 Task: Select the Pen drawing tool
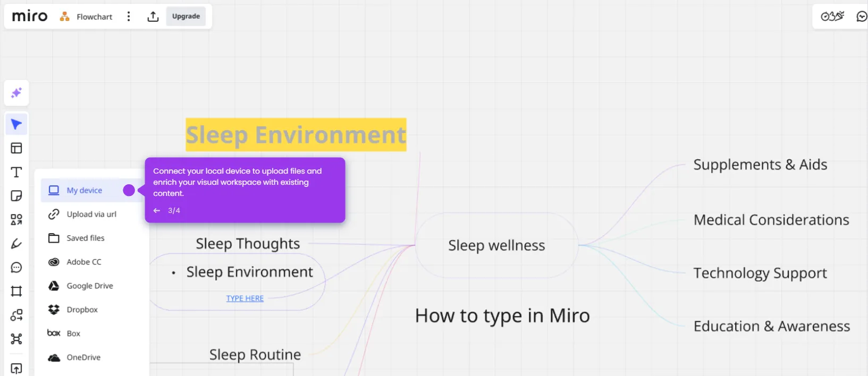pyautogui.click(x=16, y=244)
